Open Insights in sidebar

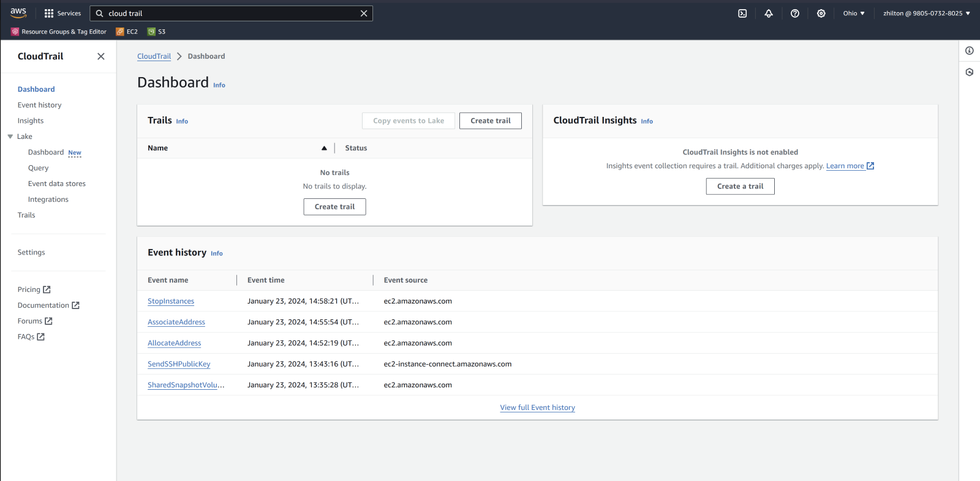pyautogui.click(x=31, y=121)
